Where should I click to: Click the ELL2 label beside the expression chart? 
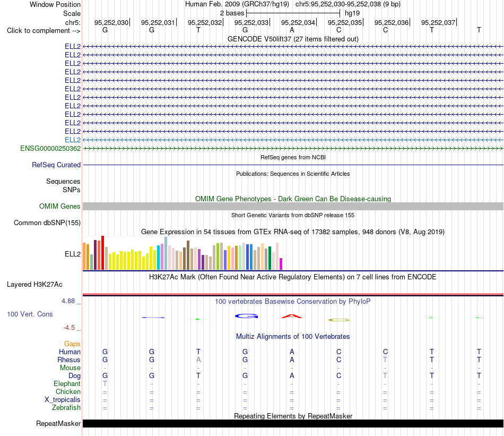[73, 254]
